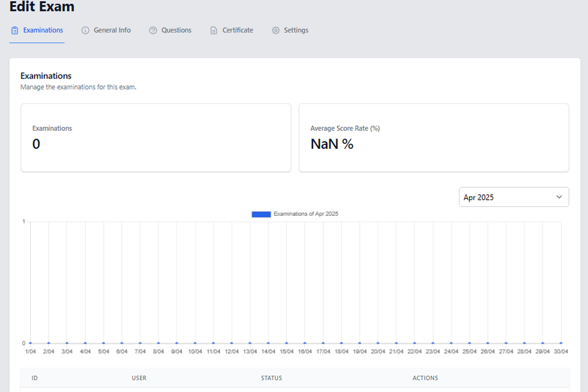This screenshot has width=588, height=392.
Task: Click the Questions help-circle icon
Action: pyautogui.click(x=153, y=31)
